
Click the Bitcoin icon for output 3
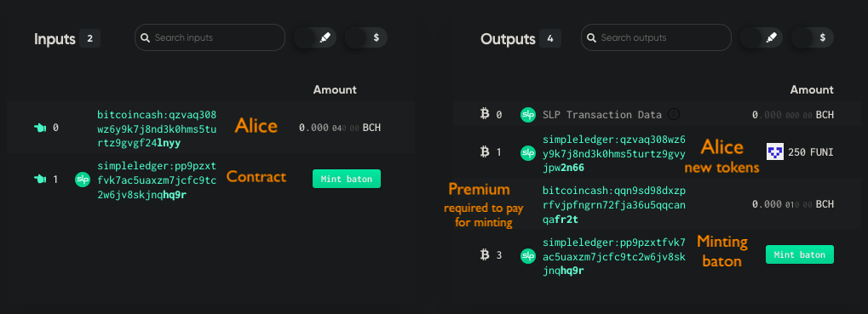[x=486, y=254]
